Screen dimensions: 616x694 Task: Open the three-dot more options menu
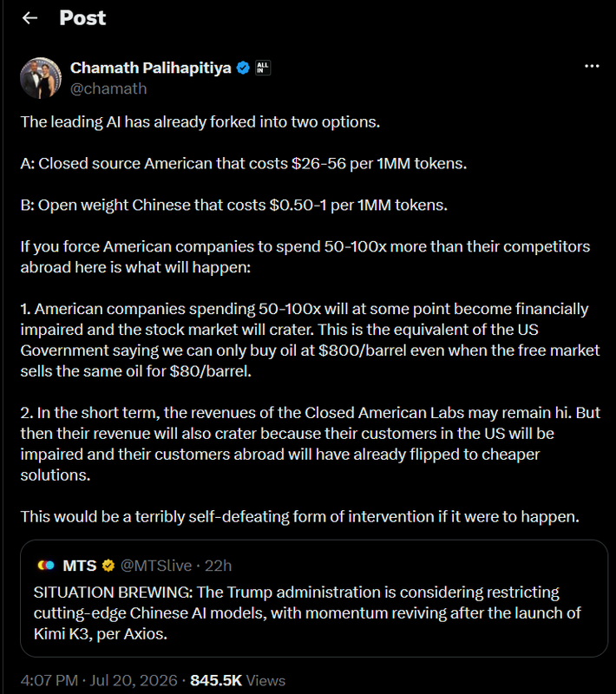pyautogui.click(x=592, y=67)
